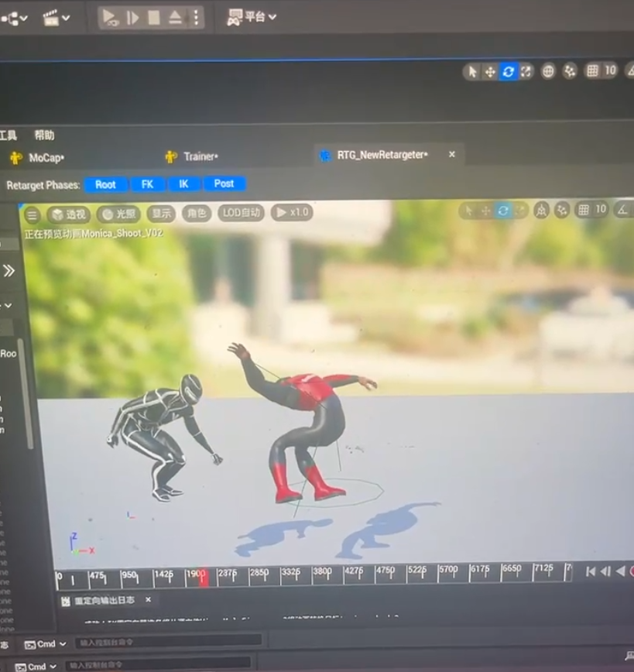
Task: Open the 平台 platforms dropdown
Action: 252,17
